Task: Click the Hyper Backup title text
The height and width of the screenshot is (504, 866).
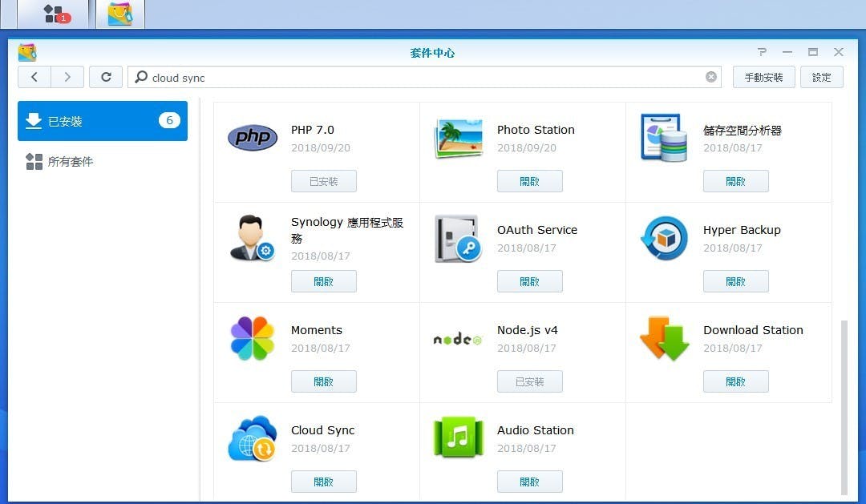Action: pos(742,230)
